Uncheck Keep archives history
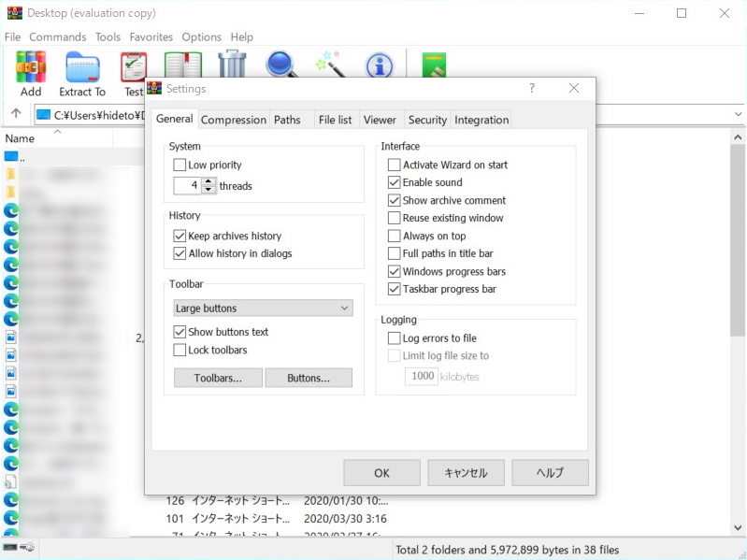The width and height of the screenshot is (747, 560). pyautogui.click(x=180, y=236)
